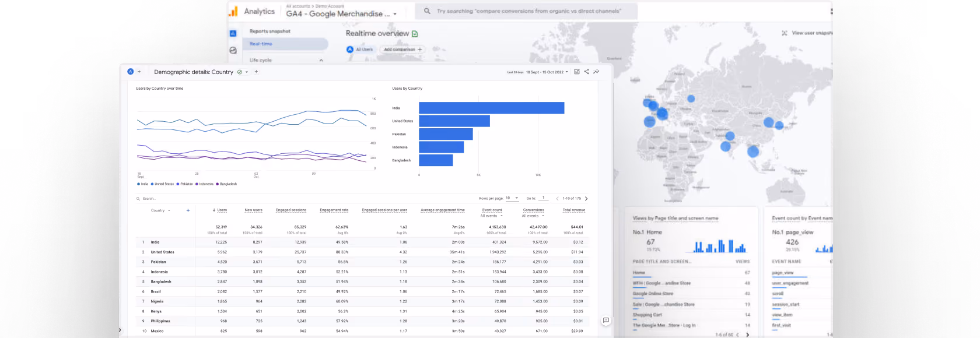This screenshot has width=980, height=338.
Task: Click the Share this report icon
Action: [x=586, y=72]
